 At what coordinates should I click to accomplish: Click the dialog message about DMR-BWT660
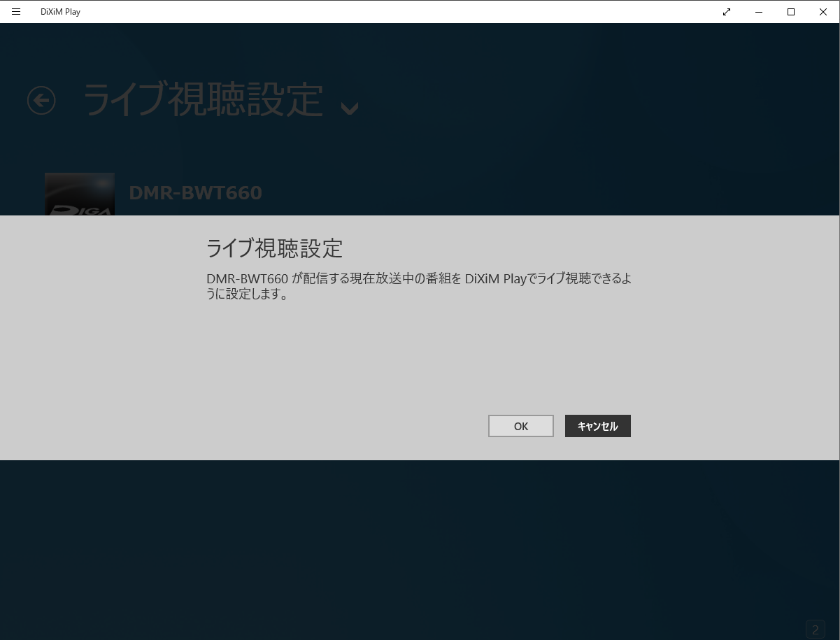pyautogui.click(x=418, y=279)
